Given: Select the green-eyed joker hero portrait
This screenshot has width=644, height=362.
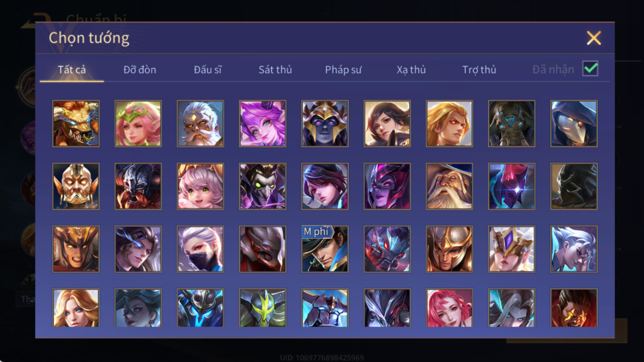Looking at the screenshot, I should pyautogui.click(x=263, y=187).
